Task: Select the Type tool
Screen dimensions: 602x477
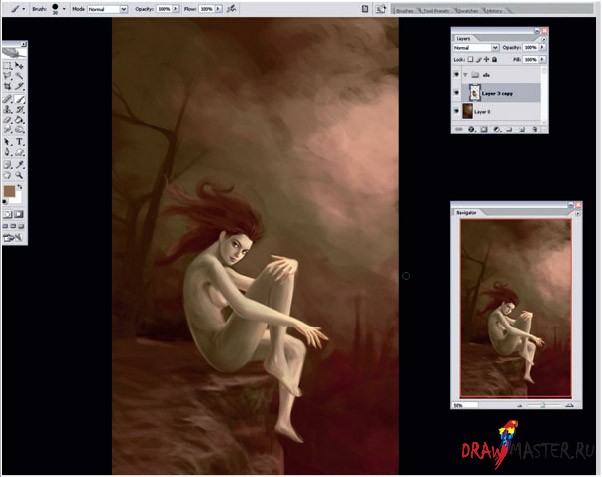Action: (x=19, y=142)
